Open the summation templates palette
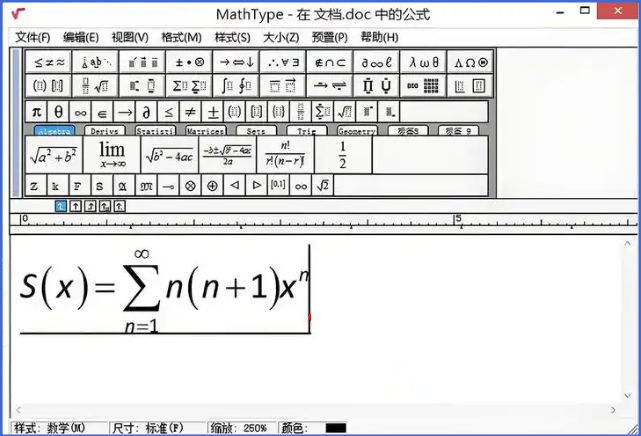The image size is (641, 436). 189,86
